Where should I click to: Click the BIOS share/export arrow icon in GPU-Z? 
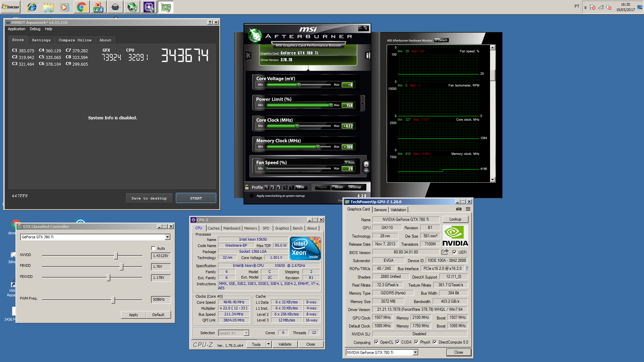(x=445, y=252)
